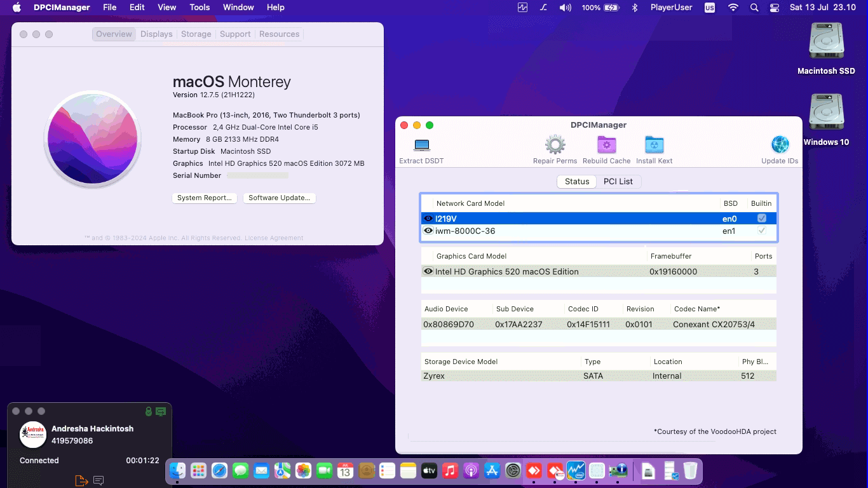Select the Support tab in About This Mac

coord(235,34)
